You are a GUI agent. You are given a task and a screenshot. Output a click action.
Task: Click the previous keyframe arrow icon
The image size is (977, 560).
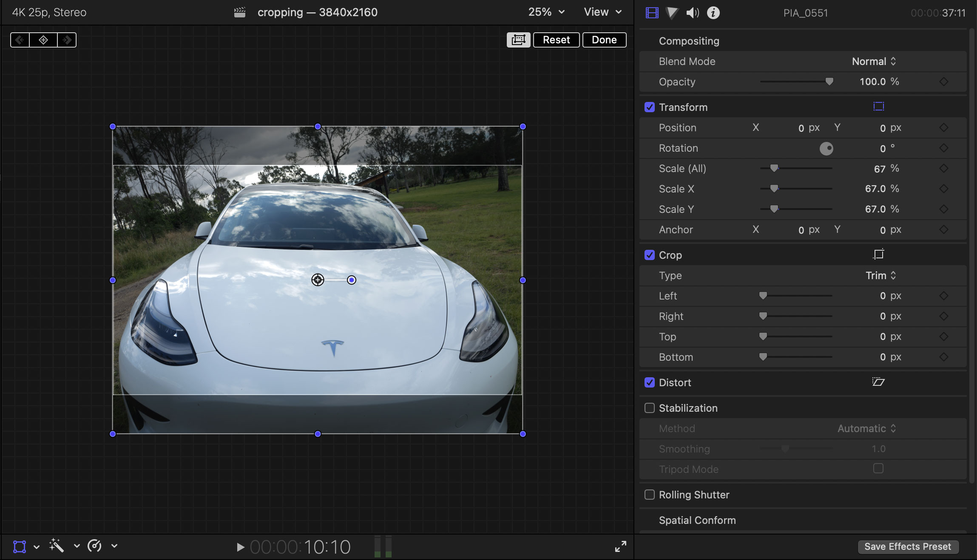pyautogui.click(x=19, y=40)
